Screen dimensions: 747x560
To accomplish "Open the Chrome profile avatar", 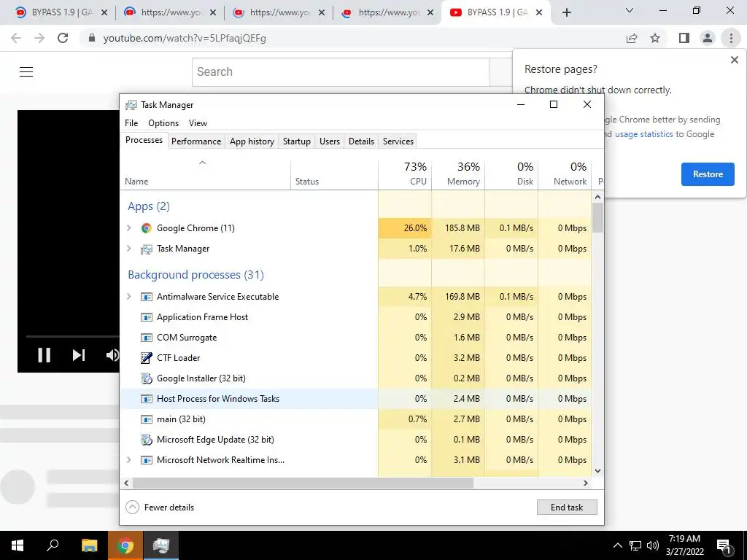I will tap(708, 38).
